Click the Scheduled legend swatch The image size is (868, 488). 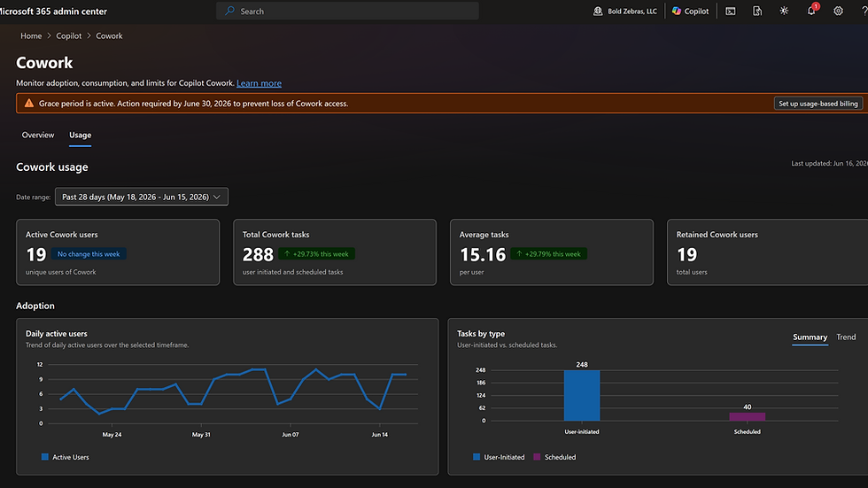(537, 456)
